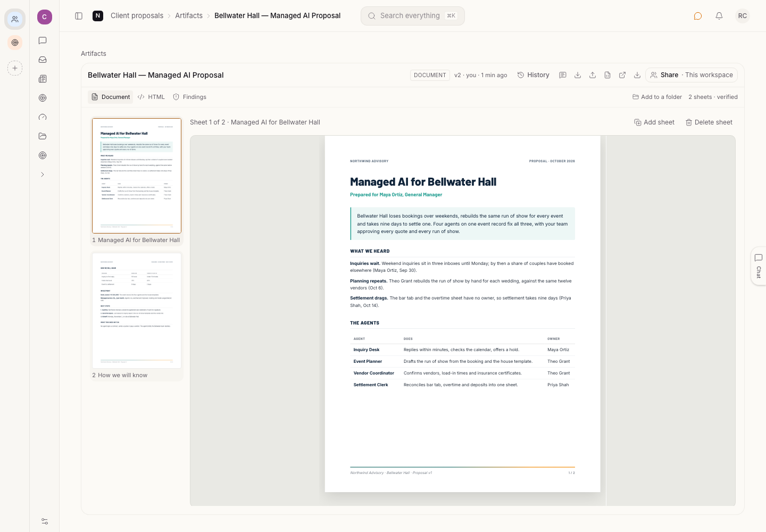Click the upload icon in the artifact toolbar
Viewport: 766px width, 532px height.
(593, 75)
